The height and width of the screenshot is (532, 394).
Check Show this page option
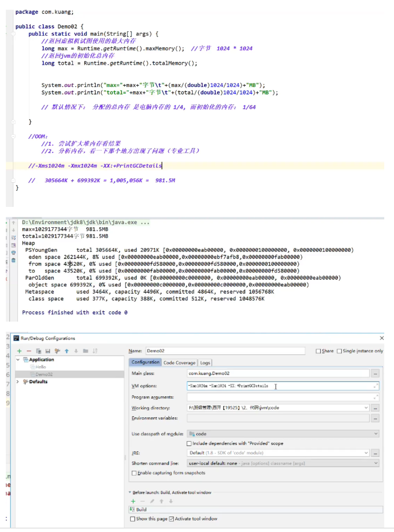(133, 519)
